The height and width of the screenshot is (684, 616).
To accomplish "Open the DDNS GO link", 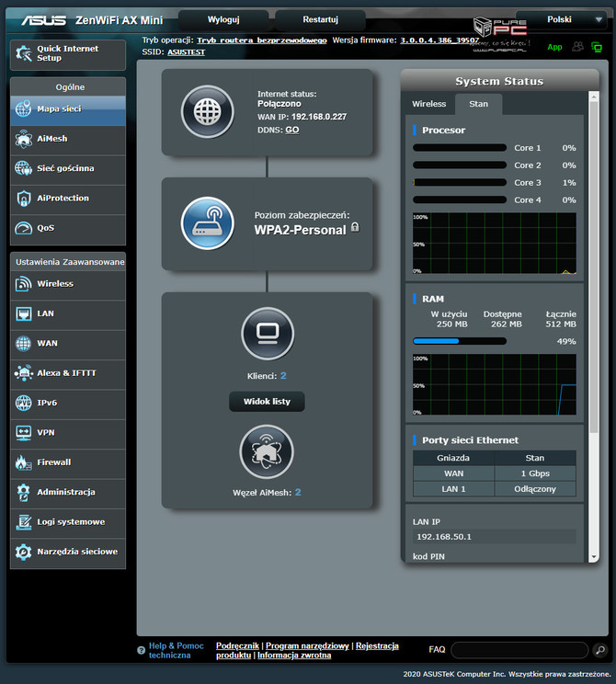I will click(292, 130).
